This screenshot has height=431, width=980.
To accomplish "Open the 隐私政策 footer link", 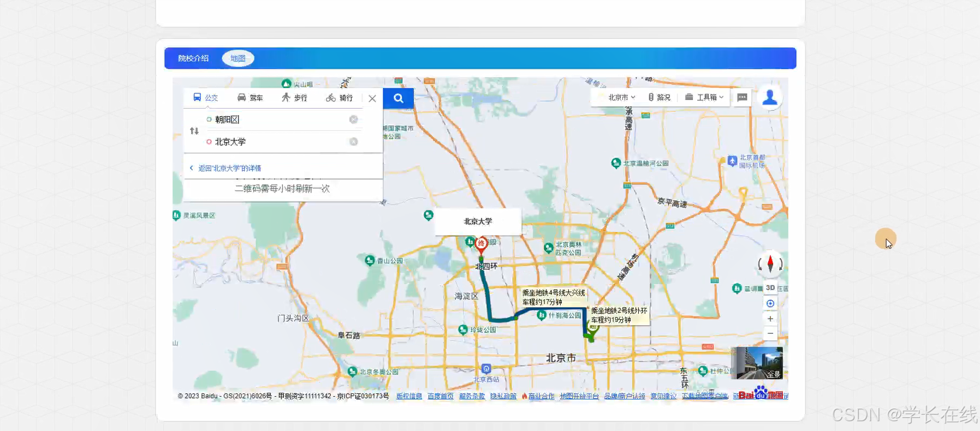I will [x=503, y=396].
